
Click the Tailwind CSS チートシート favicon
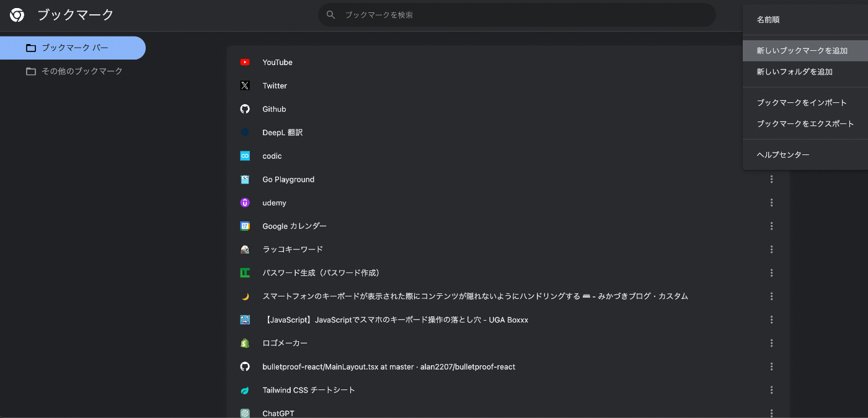(245, 390)
